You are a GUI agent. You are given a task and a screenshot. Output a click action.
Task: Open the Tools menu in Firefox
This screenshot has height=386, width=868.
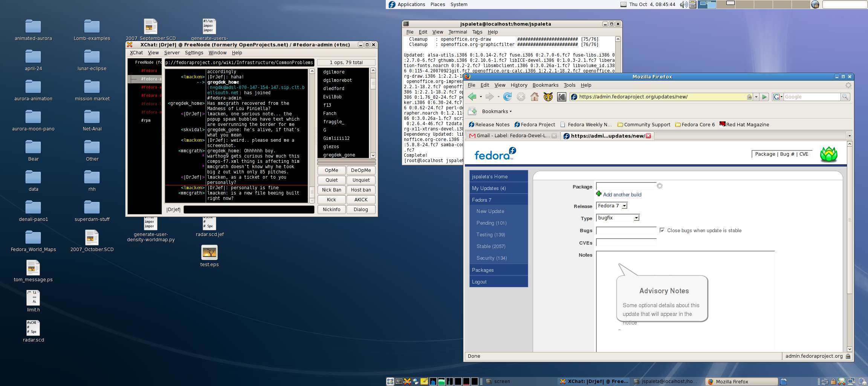click(569, 85)
